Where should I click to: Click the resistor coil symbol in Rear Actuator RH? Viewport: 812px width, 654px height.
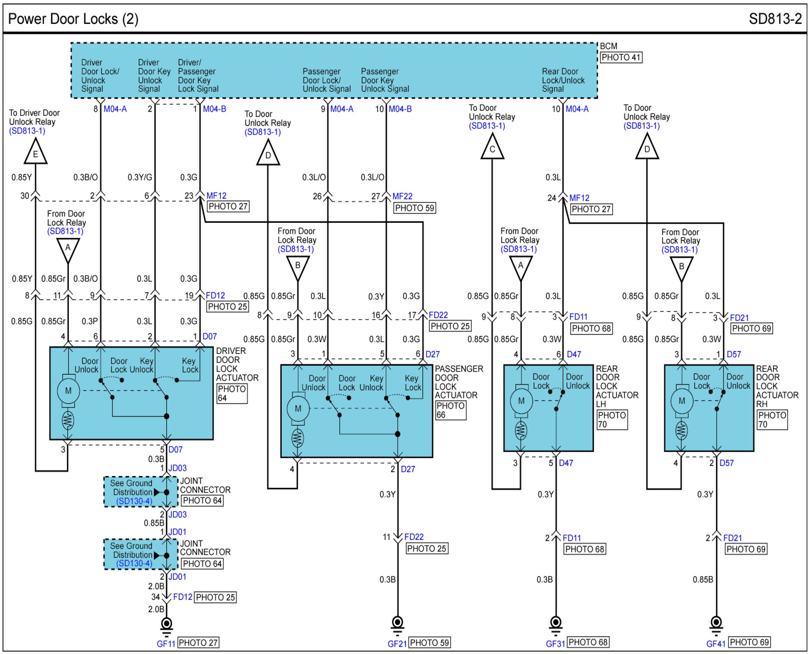click(681, 430)
